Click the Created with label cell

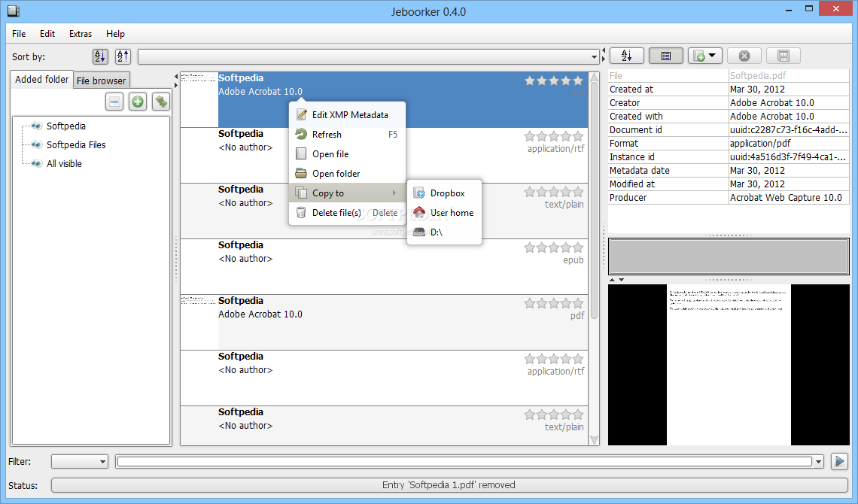[668, 116]
